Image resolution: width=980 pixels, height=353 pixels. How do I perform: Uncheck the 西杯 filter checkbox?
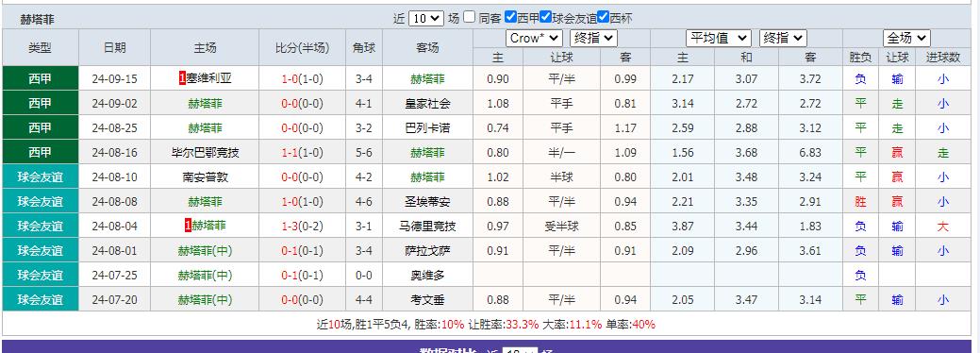(603, 18)
